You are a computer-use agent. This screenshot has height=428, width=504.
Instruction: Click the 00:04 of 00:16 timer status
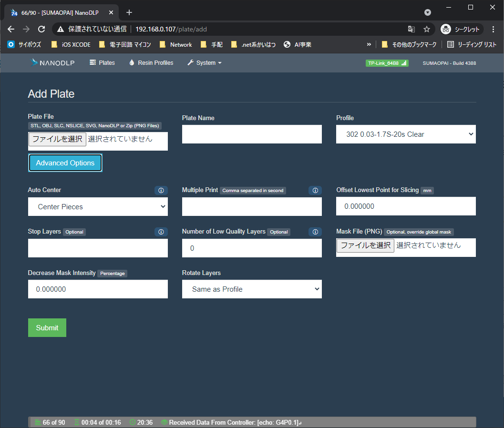(98, 422)
